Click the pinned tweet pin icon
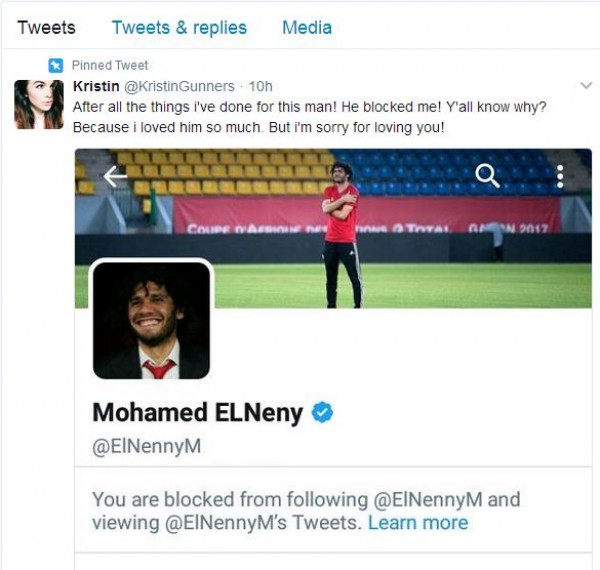 point(56,65)
